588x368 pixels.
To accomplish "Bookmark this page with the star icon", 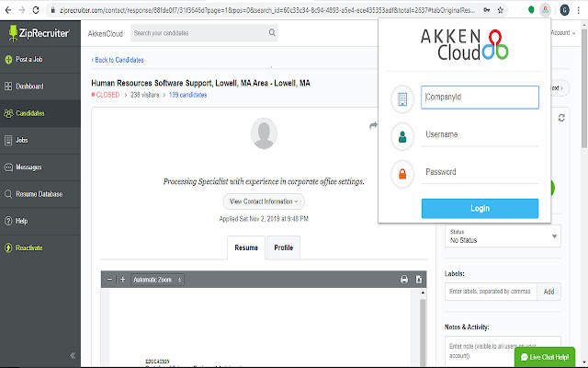I will click(x=500, y=10).
